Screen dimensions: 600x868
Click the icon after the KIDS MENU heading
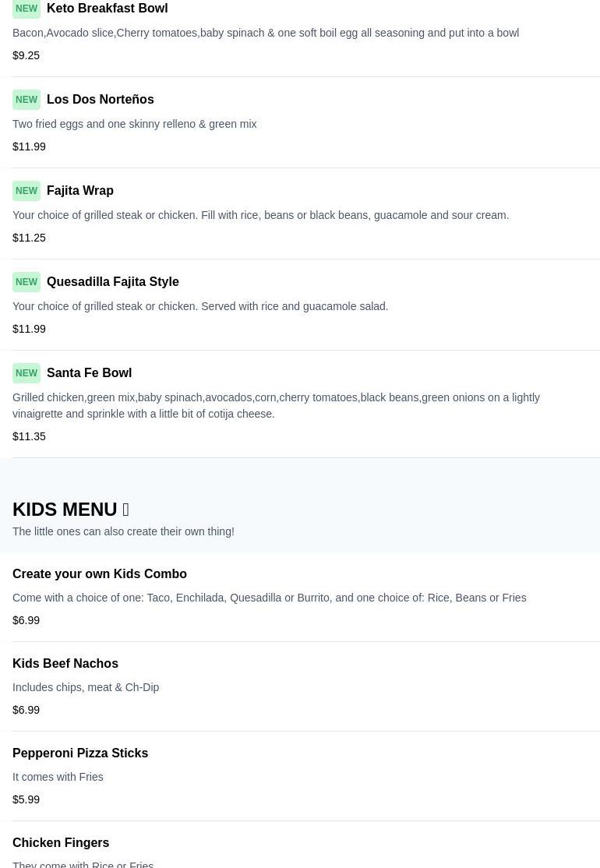125,510
